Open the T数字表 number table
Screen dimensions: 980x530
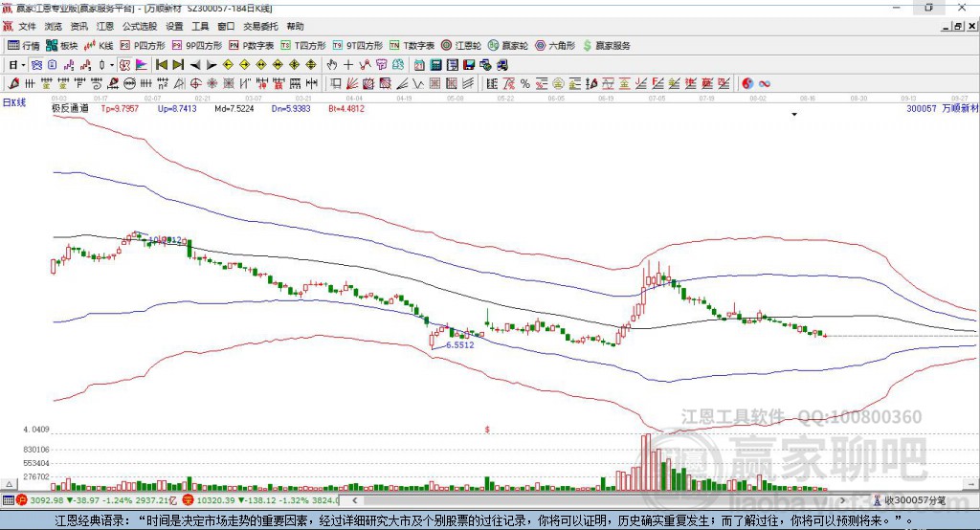[412, 46]
